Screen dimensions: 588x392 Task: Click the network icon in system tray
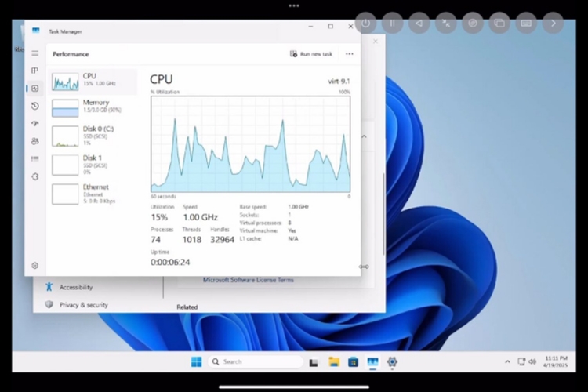521,361
